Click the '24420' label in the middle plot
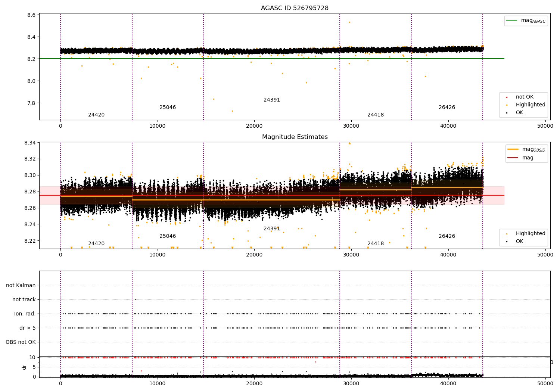The width and height of the screenshot is (560, 392). pos(96,244)
